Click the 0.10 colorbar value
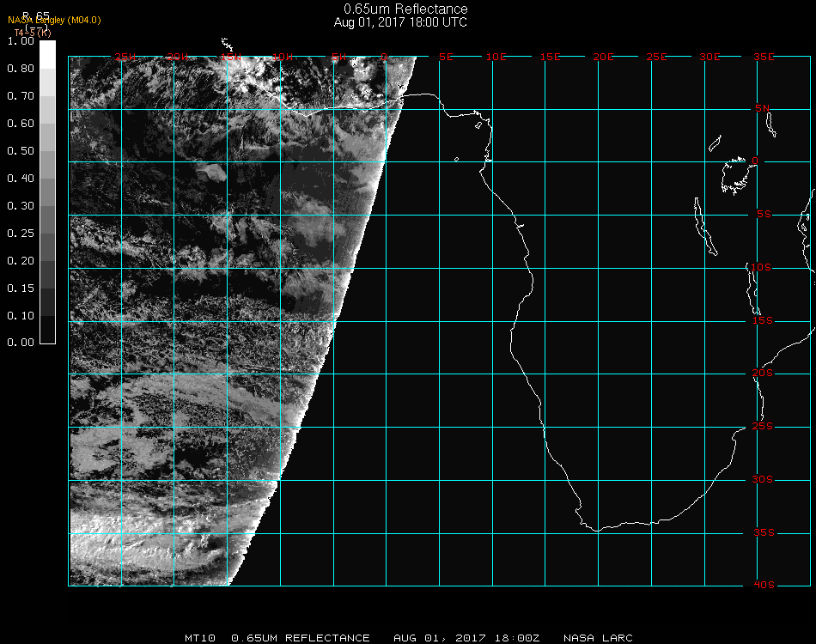This screenshot has width=816, height=644. point(21,316)
